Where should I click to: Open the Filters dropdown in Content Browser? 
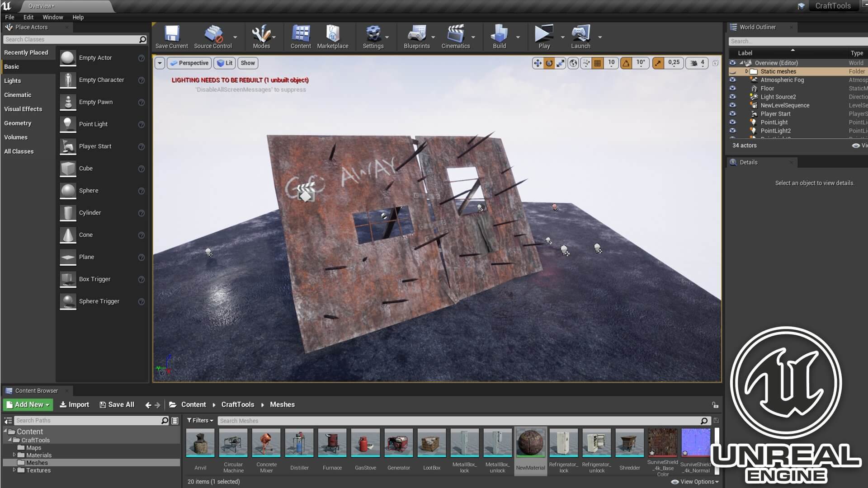pos(200,421)
